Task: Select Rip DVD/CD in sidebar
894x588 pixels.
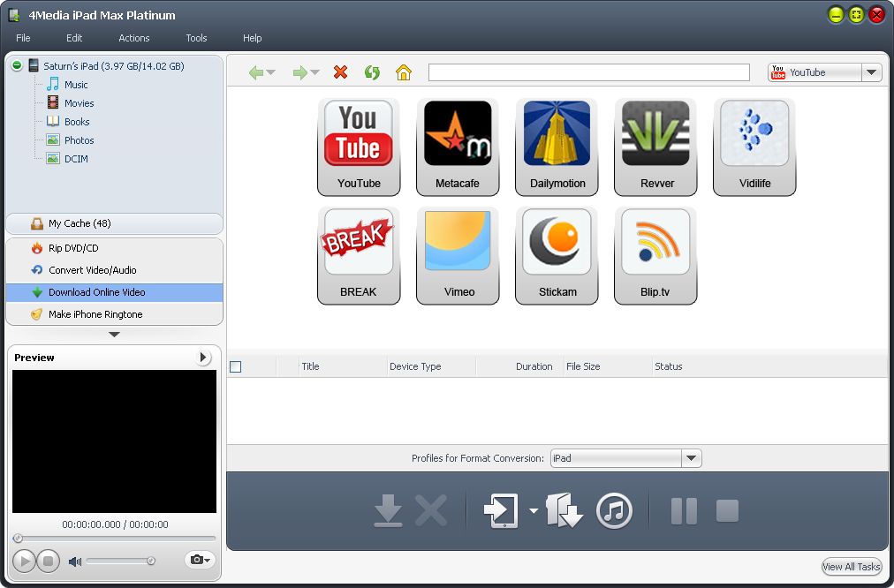Action: tap(115, 248)
